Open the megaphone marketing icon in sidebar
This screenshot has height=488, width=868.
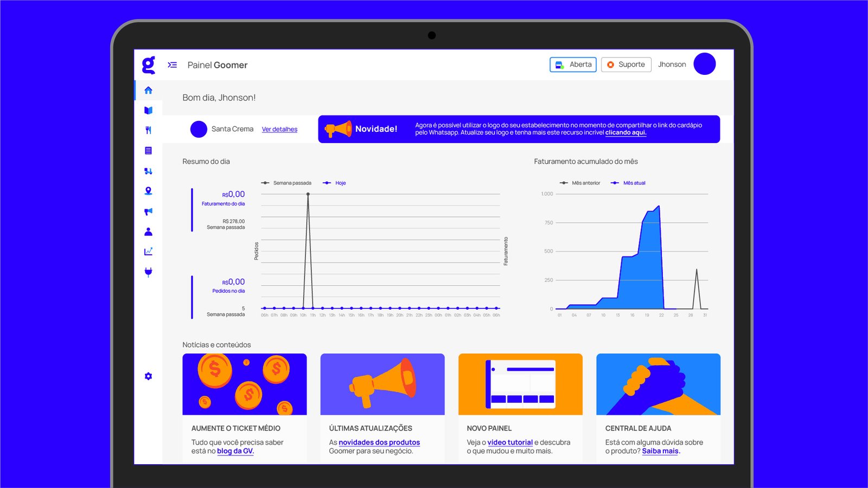pos(148,211)
